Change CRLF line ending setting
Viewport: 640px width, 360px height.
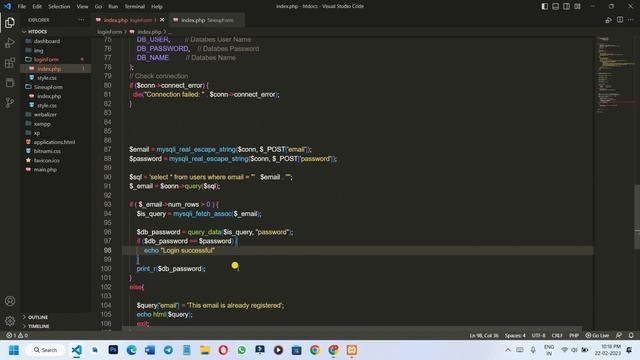(x=557, y=336)
